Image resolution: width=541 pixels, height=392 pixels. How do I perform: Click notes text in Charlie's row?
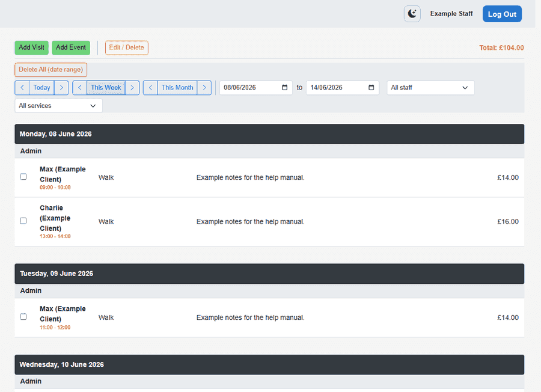[x=251, y=221]
